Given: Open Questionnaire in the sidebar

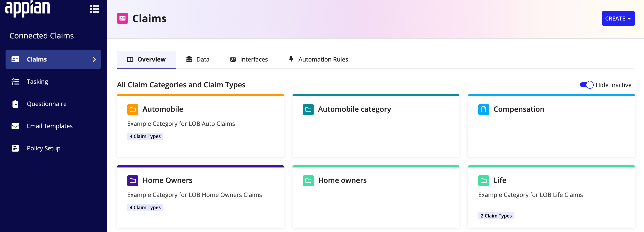Looking at the screenshot, I should point(53,104).
